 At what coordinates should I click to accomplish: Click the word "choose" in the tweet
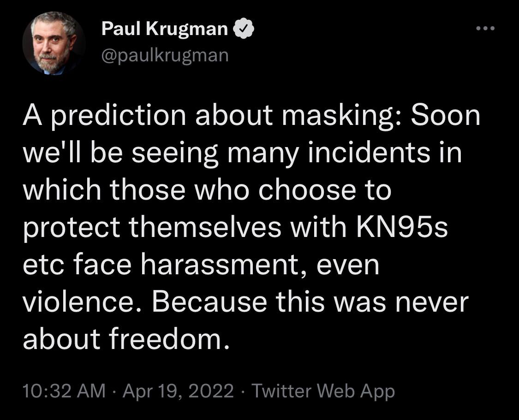click(x=307, y=190)
